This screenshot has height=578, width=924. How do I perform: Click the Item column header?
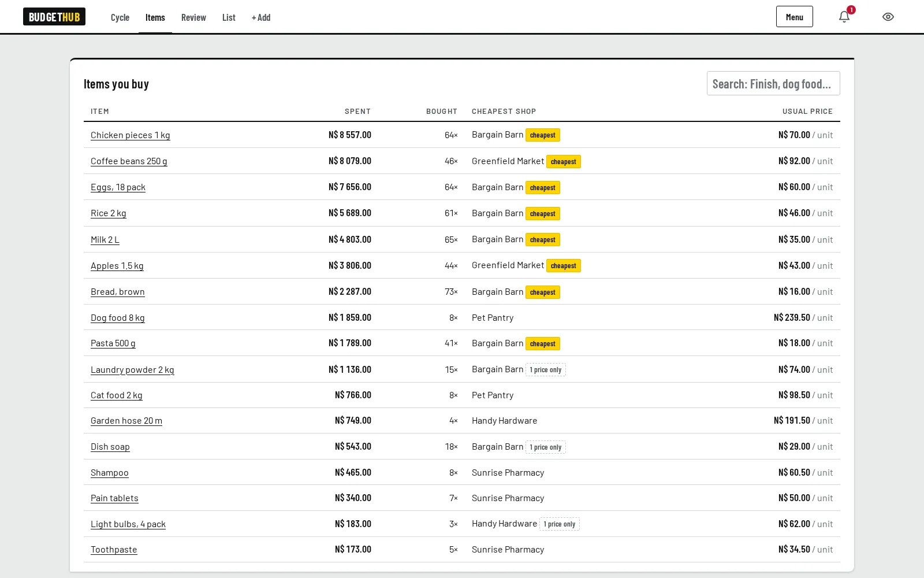pyautogui.click(x=100, y=112)
